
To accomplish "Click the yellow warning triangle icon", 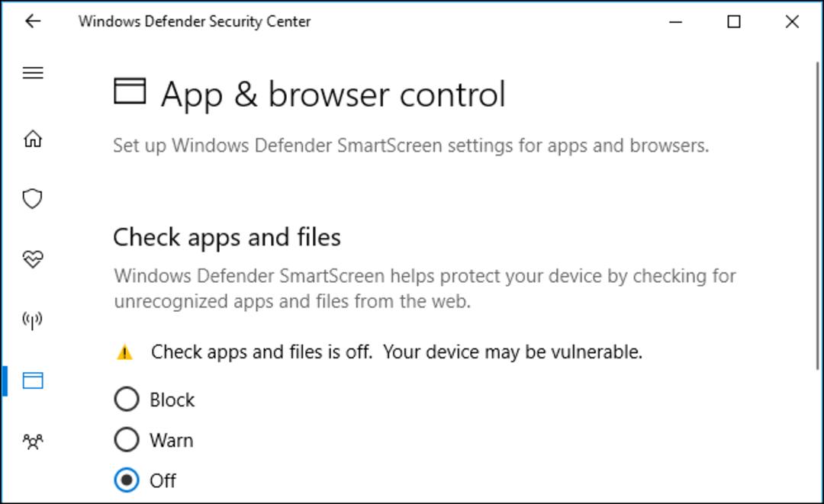I will (x=124, y=352).
